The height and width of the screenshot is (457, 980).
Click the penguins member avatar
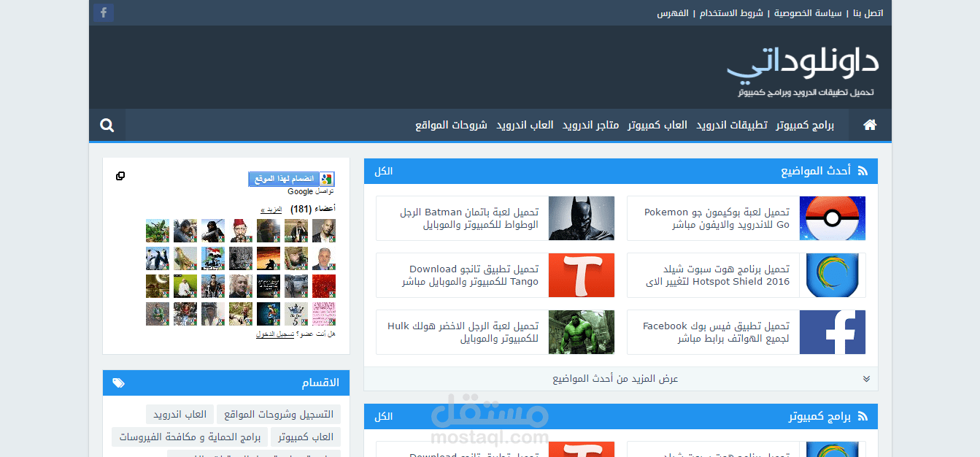[x=158, y=258]
